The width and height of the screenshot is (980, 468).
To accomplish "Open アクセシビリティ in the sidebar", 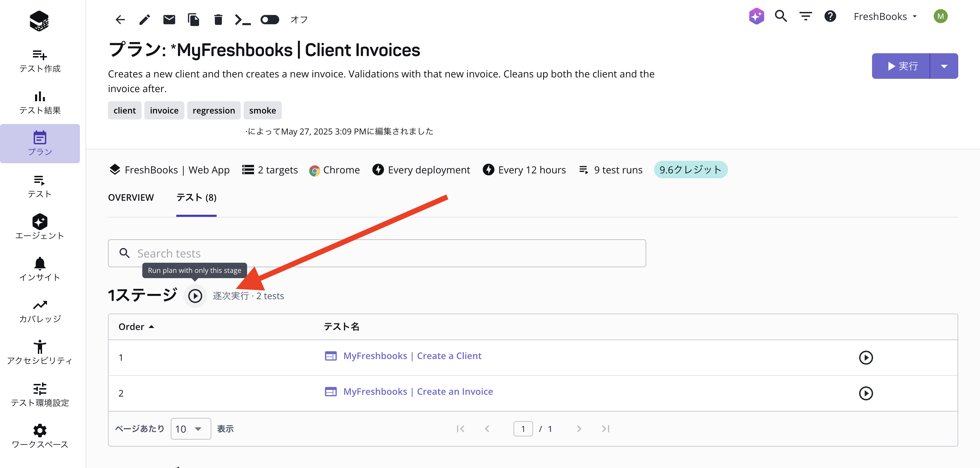I will click(40, 352).
